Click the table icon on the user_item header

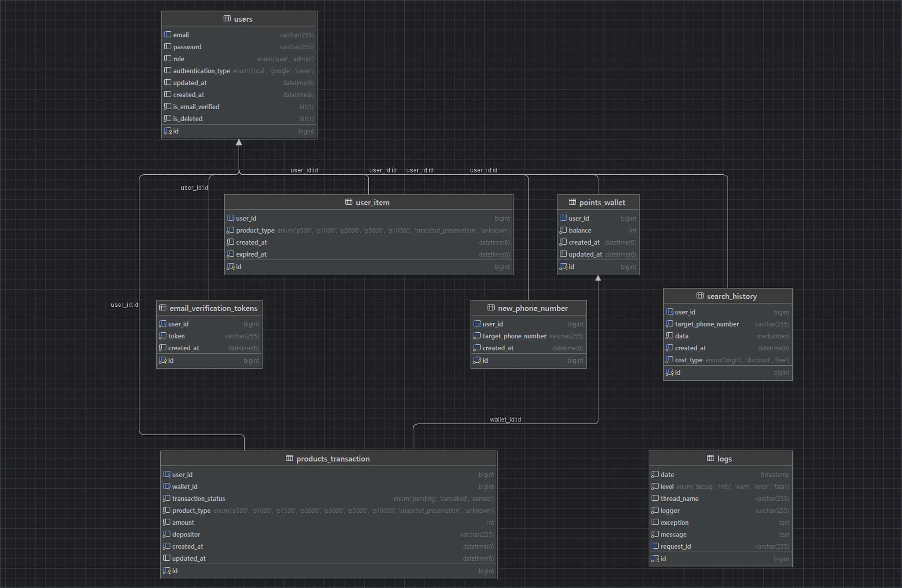pyautogui.click(x=348, y=202)
